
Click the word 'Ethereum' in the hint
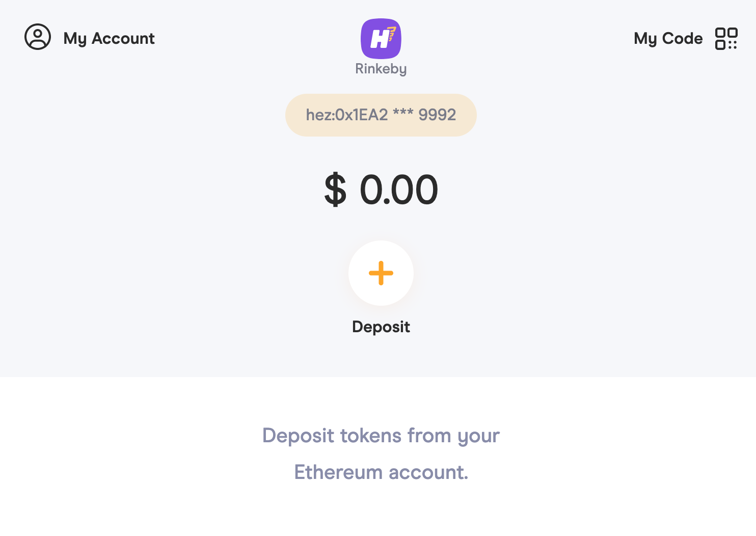(338, 472)
